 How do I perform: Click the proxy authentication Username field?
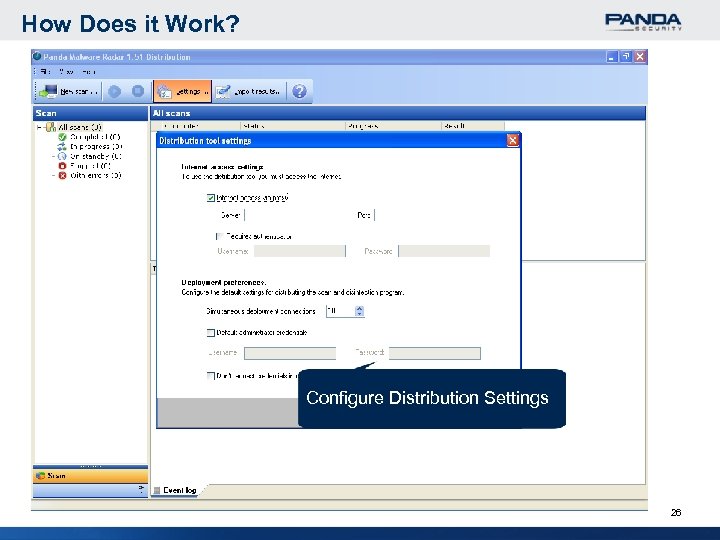[299, 251]
